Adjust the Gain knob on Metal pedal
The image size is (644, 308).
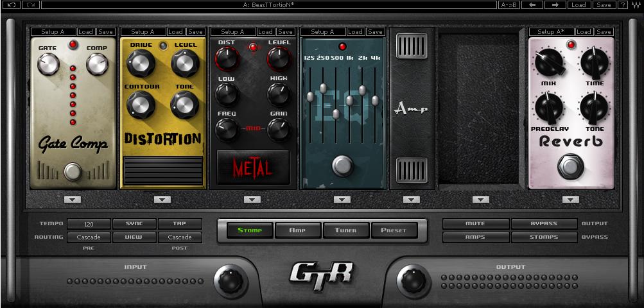click(279, 130)
